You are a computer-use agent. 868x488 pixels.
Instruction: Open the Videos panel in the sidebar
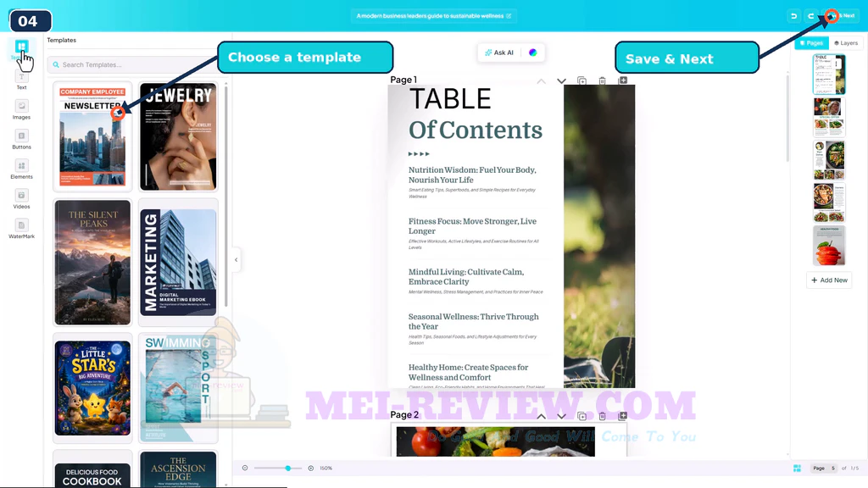coord(21,199)
